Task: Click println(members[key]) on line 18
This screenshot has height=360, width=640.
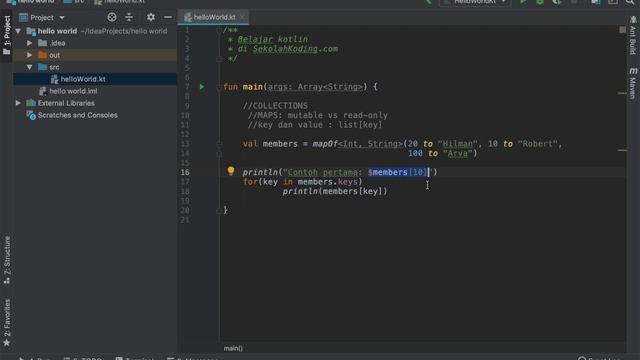Action: pos(335,191)
